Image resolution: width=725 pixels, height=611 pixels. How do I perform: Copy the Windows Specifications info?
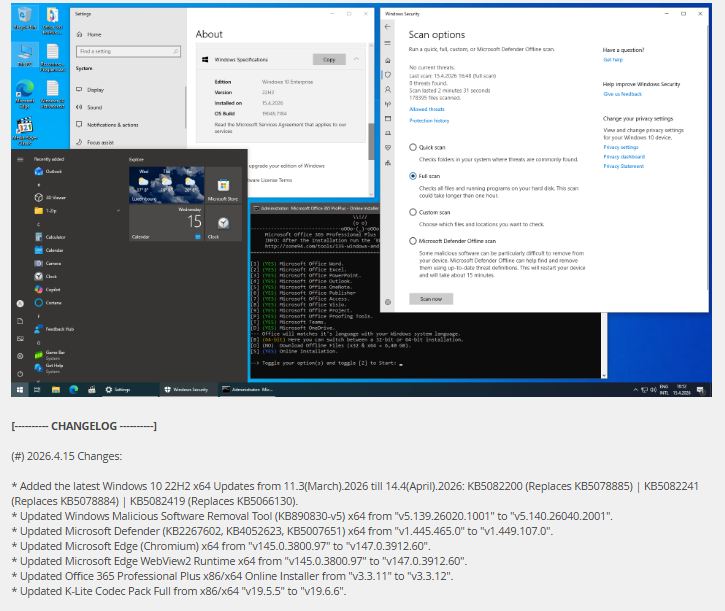(x=329, y=60)
